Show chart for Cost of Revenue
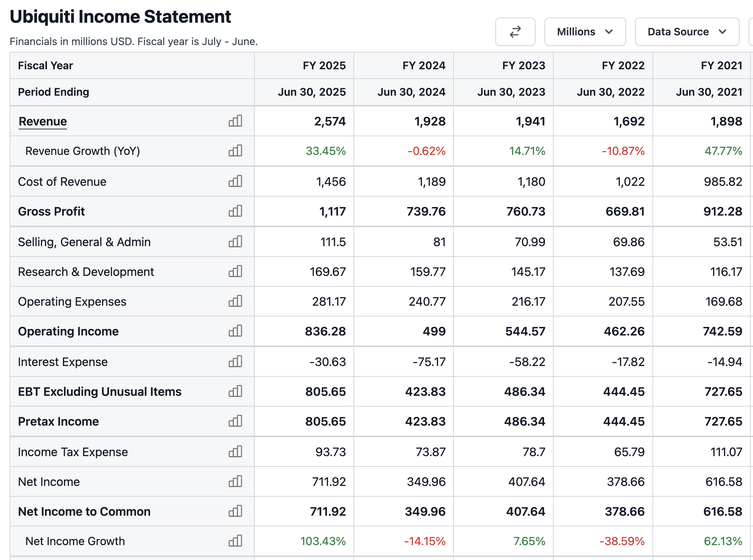 click(235, 181)
